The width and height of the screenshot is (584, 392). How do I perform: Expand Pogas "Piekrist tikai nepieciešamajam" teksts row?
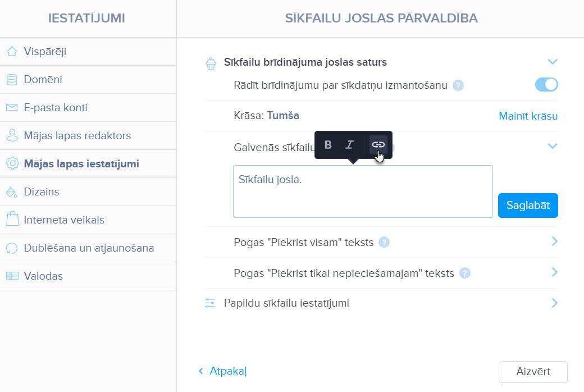(555, 272)
